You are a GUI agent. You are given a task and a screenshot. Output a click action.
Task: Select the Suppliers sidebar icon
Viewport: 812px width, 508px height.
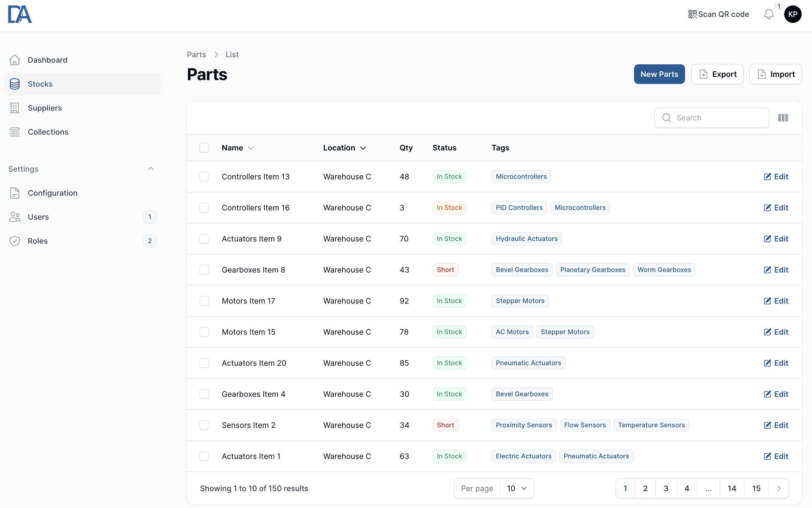tap(14, 107)
